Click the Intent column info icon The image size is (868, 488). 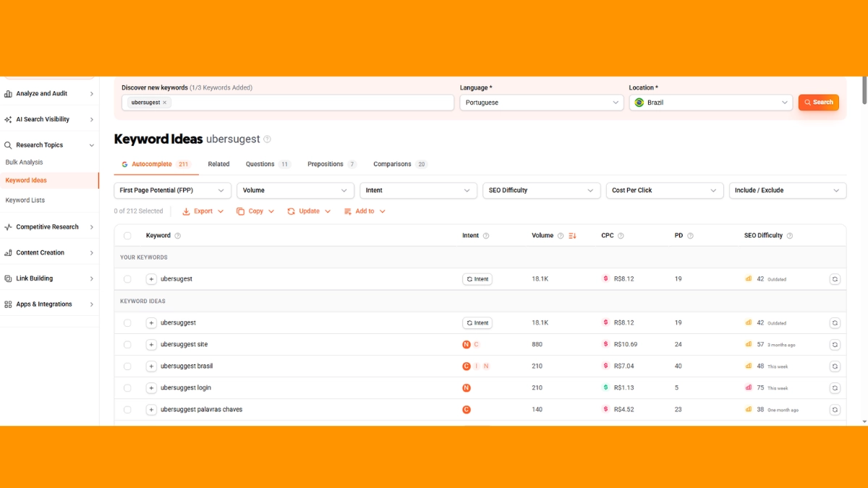pyautogui.click(x=486, y=236)
